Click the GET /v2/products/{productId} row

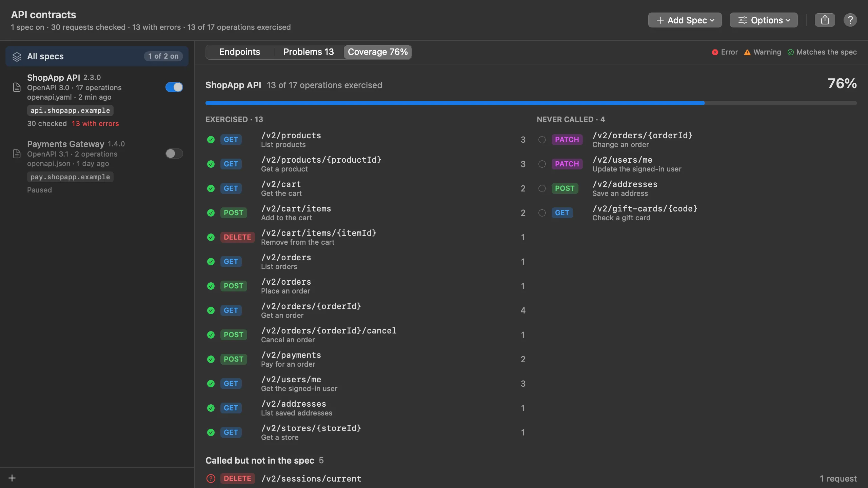pyautogui.click(x=366, y=164)
